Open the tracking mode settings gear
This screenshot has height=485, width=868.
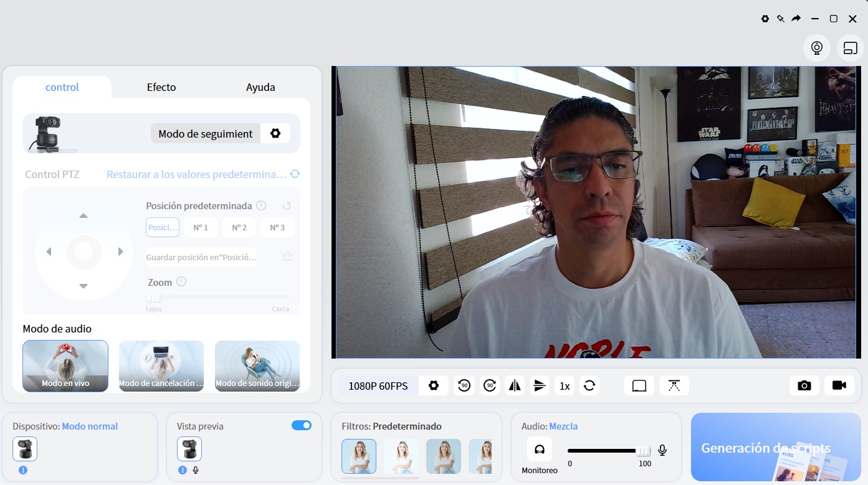point(275,133)
